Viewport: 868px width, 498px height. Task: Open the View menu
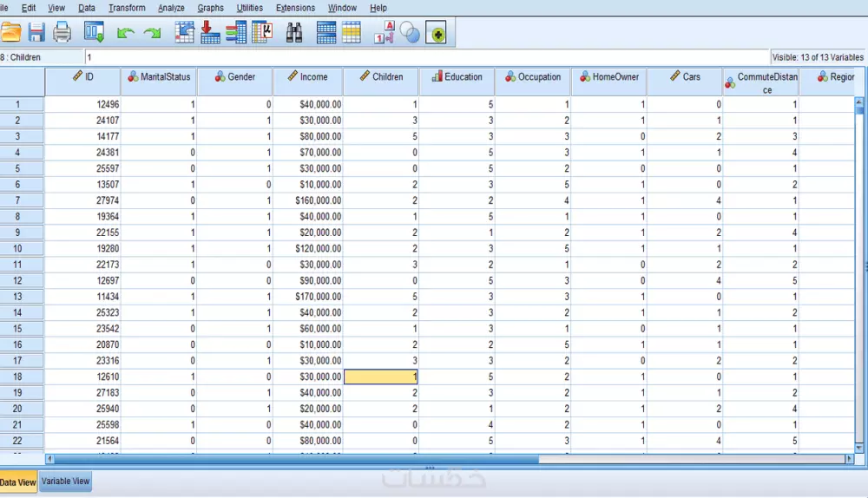56,8
